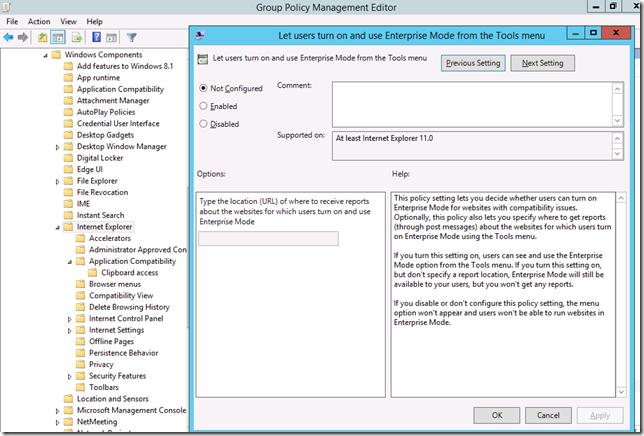Expand the Internet Control Panel node
644x436 pixels.
click(71, 319)
